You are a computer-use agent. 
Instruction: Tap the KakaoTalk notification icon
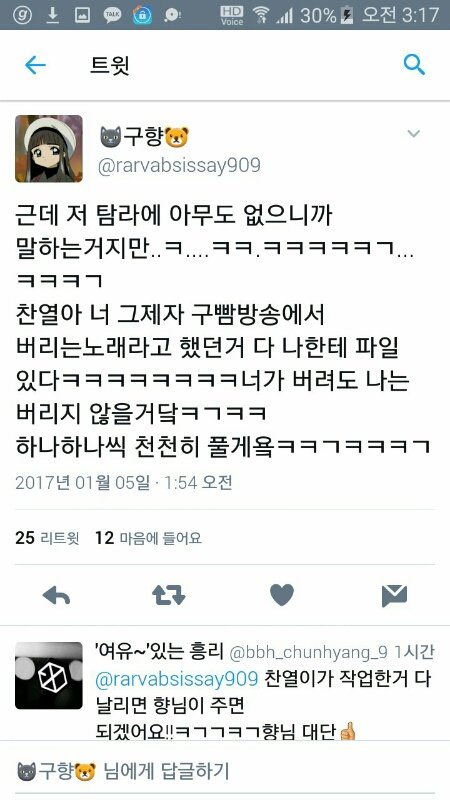pyautogui.click(x=113, y=15)
